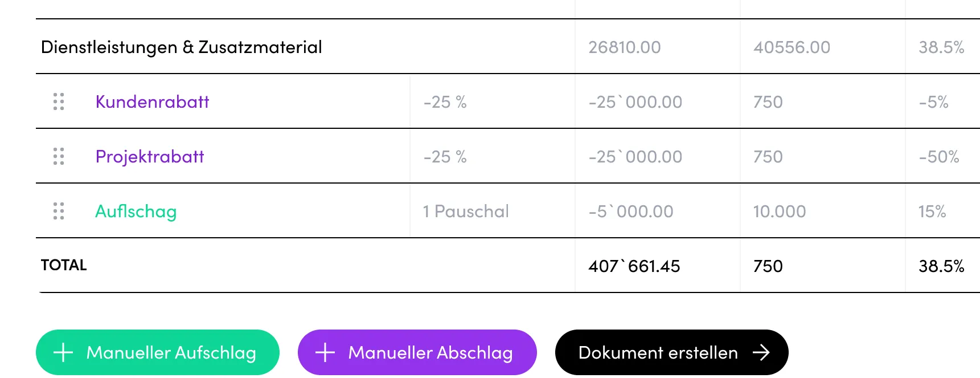Image resolution: width=980 pixels, height=378 pixels.
Task: Click the Dokument erstellen button
Action: [671, 352]
